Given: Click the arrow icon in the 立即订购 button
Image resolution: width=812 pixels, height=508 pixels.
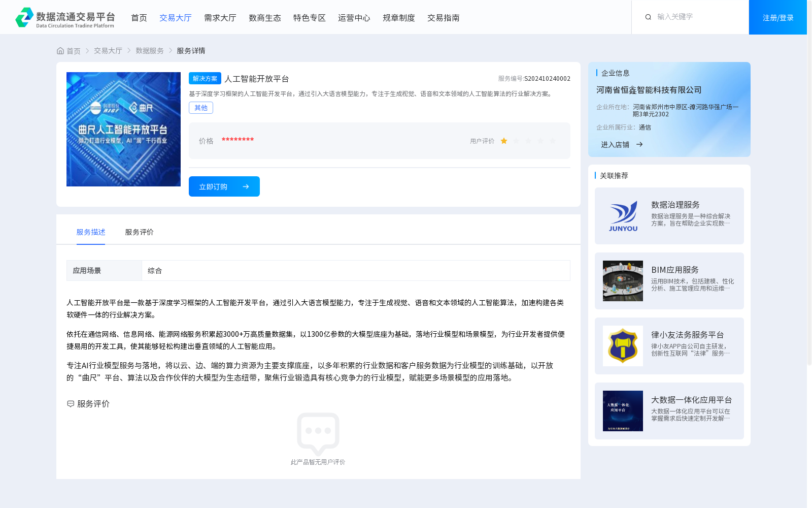Looking at the screenshot, I should pos(246,186).
